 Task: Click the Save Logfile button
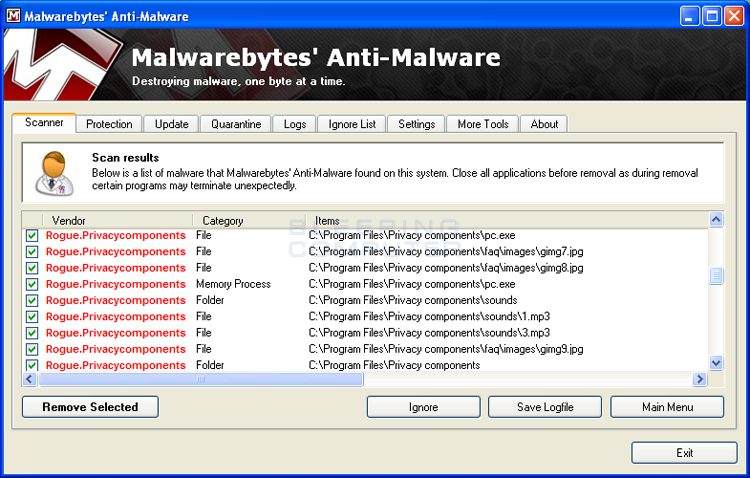click(545, 407)
